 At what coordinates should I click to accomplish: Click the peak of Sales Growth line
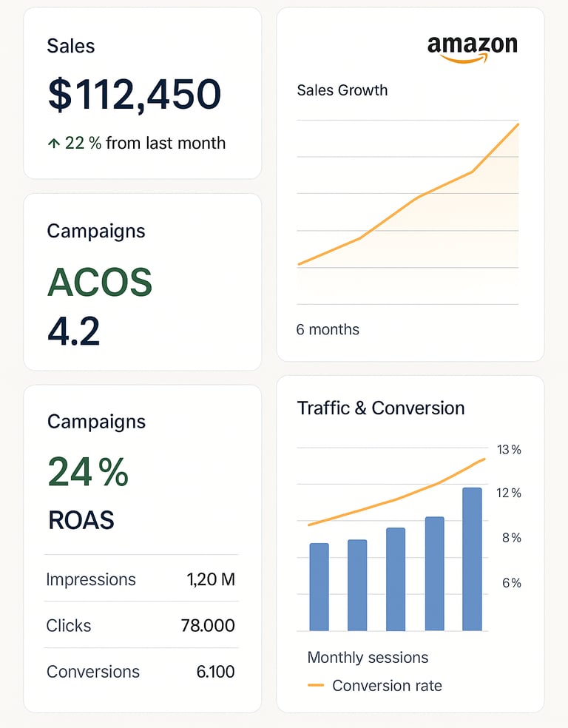coord(517,125)
